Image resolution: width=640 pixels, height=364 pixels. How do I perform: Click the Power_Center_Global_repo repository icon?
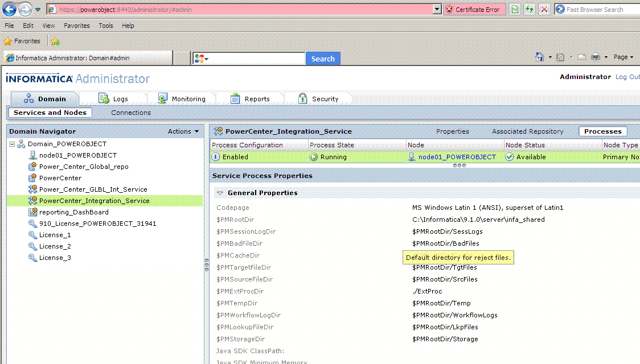[31, 166]
